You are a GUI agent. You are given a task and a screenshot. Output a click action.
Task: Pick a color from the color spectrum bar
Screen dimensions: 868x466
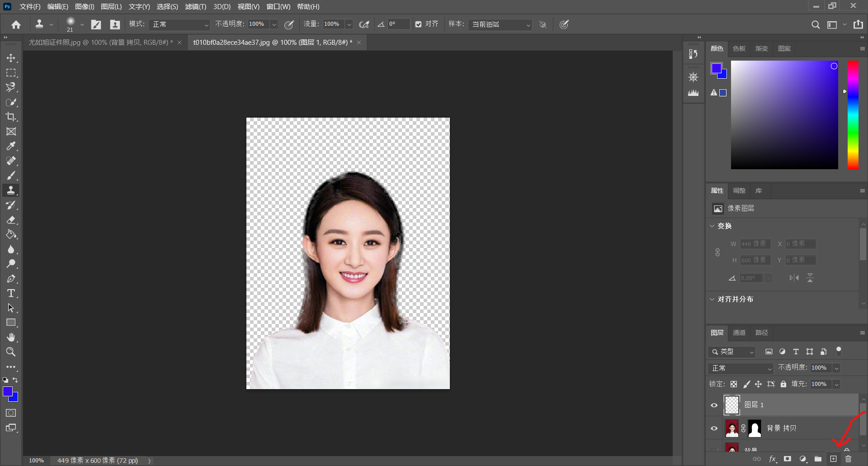click(854, 115)
